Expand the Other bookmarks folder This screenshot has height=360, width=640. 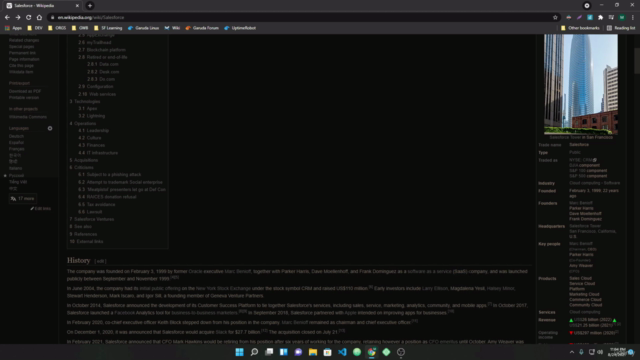click(x=580, y=28)
